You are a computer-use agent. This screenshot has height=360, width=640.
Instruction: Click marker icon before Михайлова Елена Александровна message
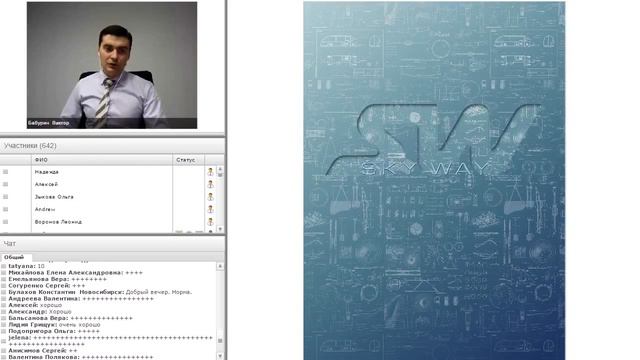click(x=4, y=273)
